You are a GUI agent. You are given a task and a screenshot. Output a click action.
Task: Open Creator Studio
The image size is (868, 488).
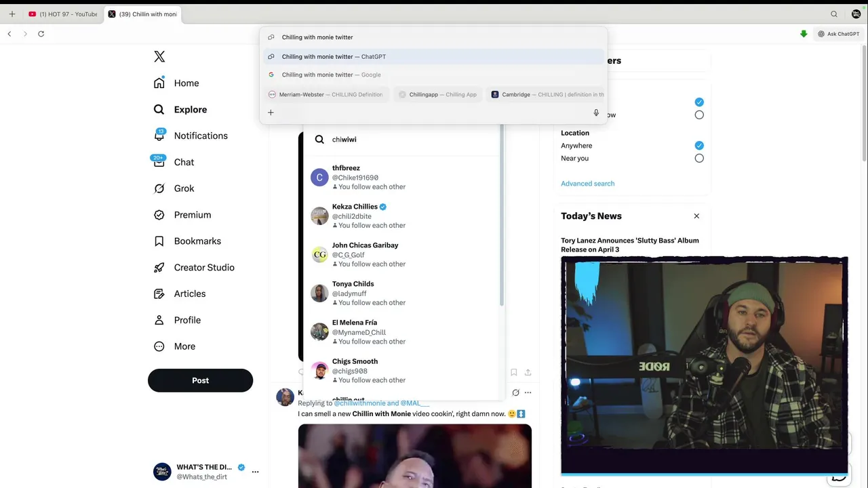(194, 268)
